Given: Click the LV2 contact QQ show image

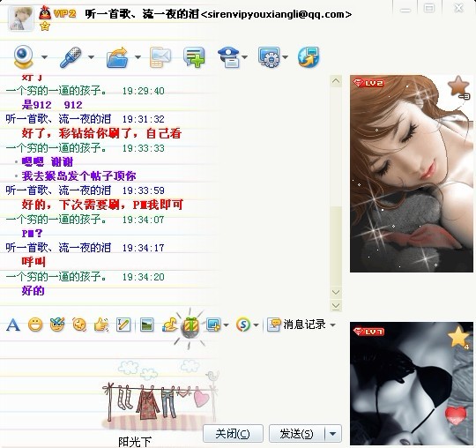Looking at the screenshot, I should 412,174.
